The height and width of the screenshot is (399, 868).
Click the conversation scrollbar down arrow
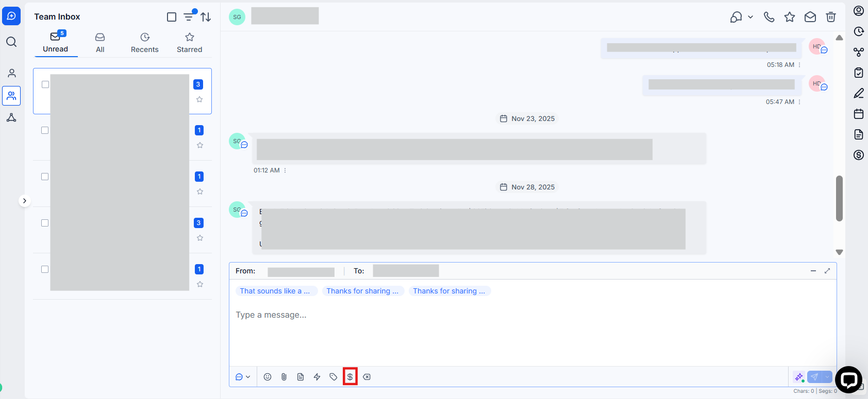click(839, 252)
